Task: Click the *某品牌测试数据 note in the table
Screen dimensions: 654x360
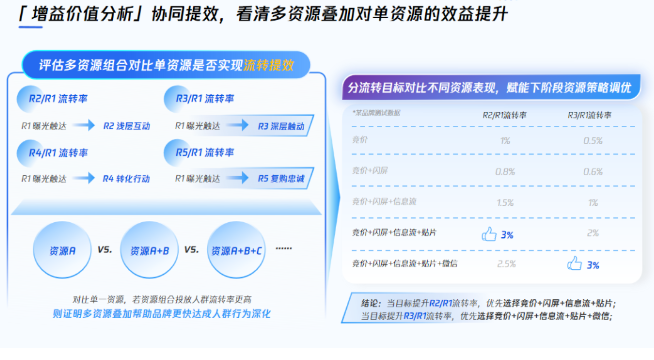Action: click(x=376, y=113)
